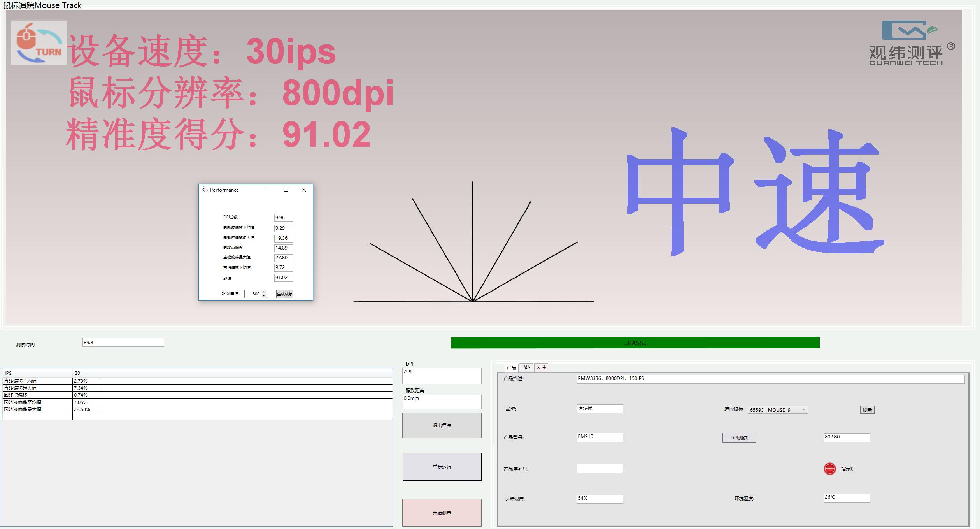
Task: Decrease DPI测量值 with the down arrow
Action: tap(264, 296)
